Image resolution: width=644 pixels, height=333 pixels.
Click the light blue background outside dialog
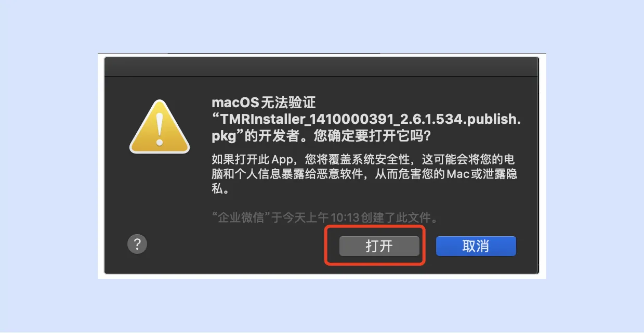(52, 166)
